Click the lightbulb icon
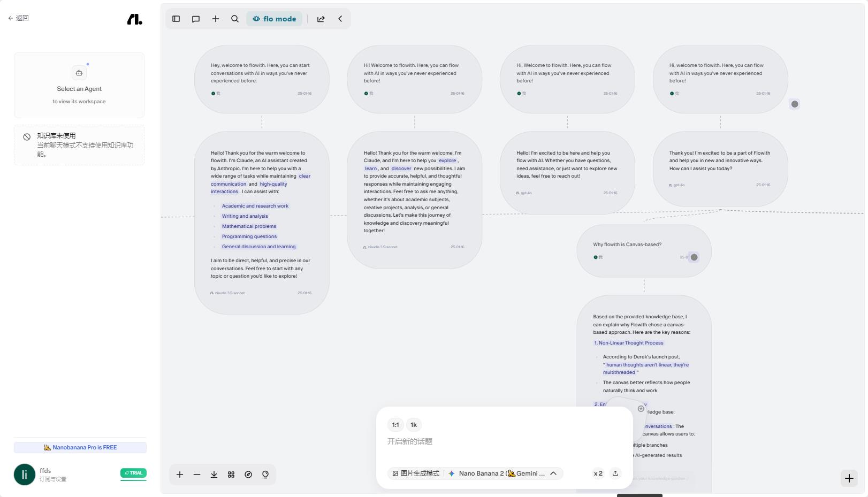868x497 pixels. pyautogui.click(x=265, y=475)
